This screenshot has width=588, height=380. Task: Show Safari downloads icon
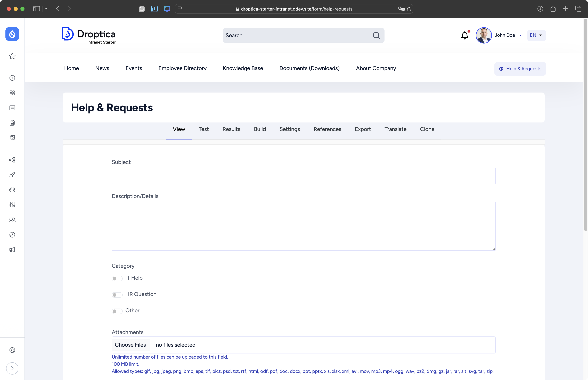pyautogui.click(x=540, y=9)
